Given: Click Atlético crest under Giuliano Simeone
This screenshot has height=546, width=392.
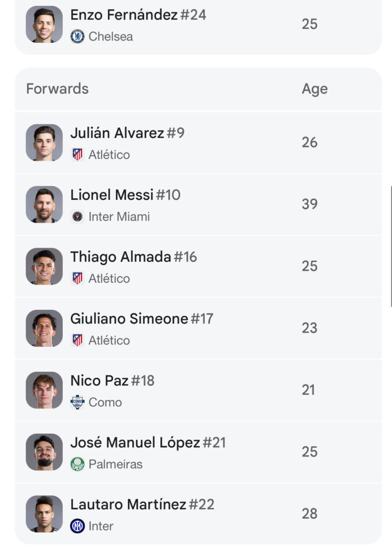Looking at the screenshot, I should click(77, 340).
